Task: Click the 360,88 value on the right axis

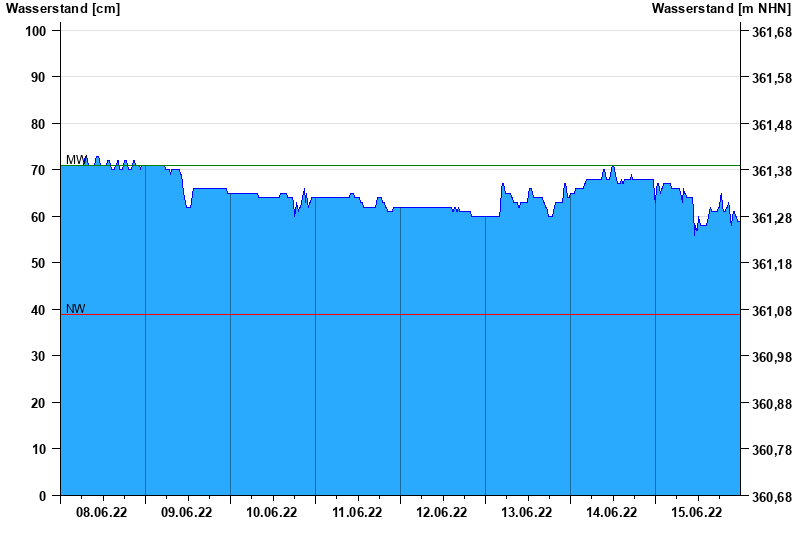Action: [772, 404]
